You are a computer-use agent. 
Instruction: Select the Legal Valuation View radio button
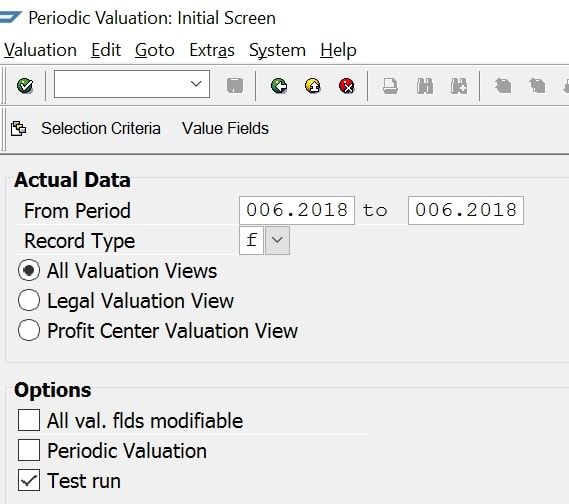tap(29, 300)
